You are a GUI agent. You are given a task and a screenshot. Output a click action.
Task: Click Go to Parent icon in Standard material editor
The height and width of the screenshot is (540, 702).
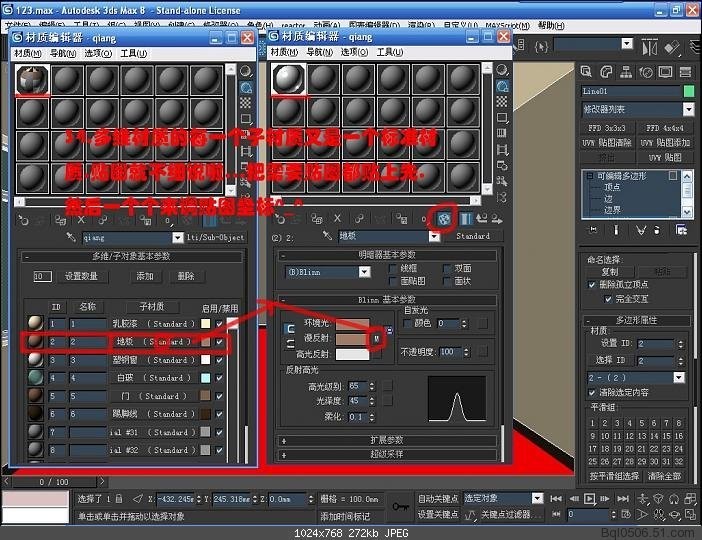[x=481, y=218]
